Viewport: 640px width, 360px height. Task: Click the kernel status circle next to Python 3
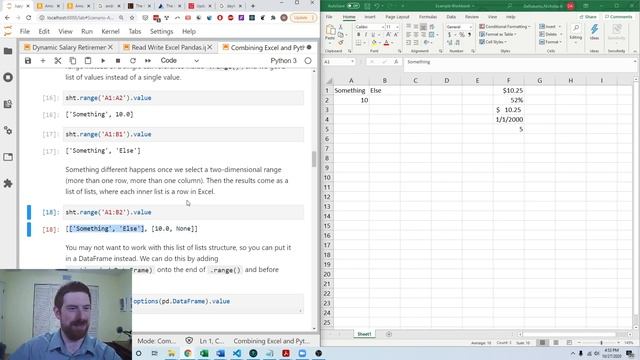coord(308,60)
